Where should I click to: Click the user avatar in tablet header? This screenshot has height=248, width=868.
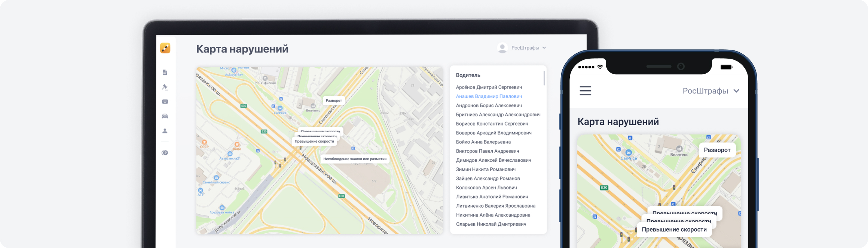pyautogui.click(x=502, y=48)
